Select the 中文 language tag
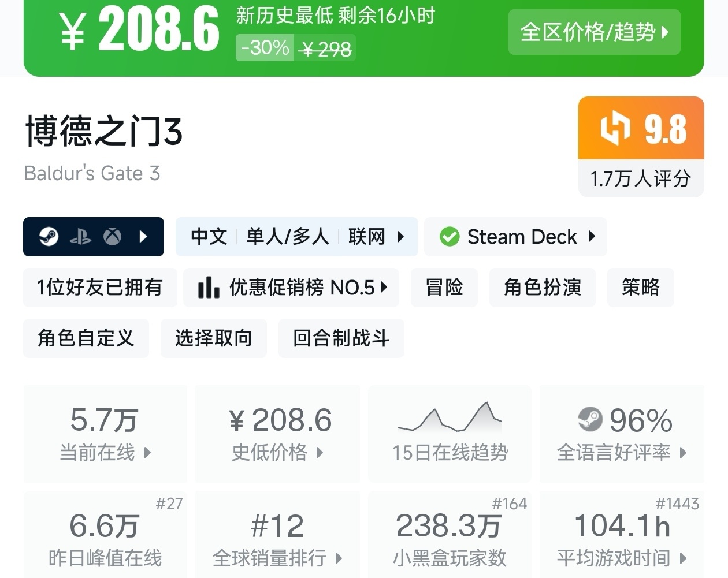Screen dimensions: 728x578 209,237
